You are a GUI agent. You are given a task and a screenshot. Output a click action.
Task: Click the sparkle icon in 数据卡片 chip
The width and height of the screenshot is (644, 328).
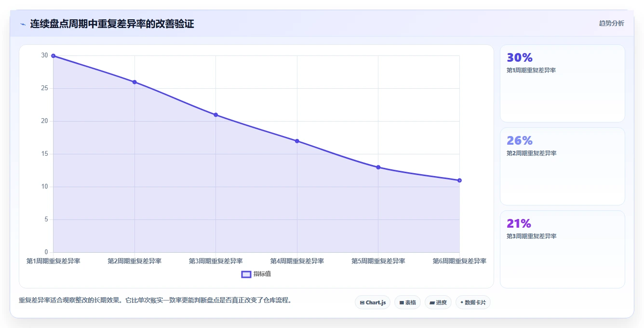click(462, 302)
